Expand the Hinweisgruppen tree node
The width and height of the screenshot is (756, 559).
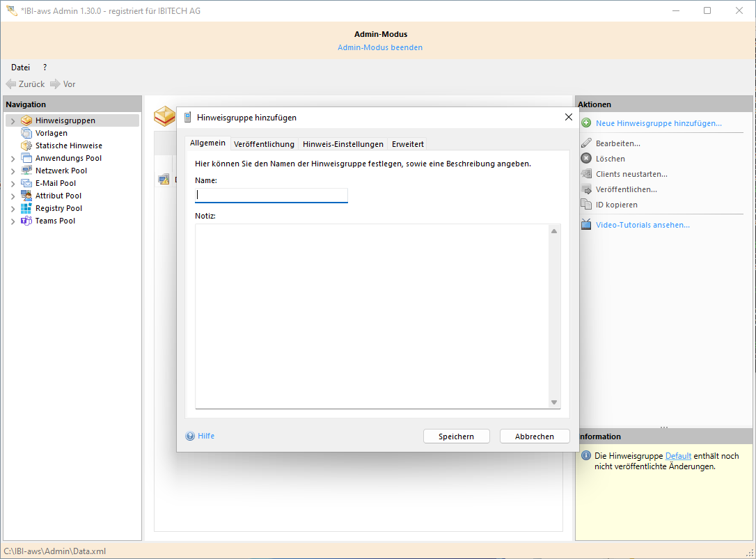tap(13, 121)
